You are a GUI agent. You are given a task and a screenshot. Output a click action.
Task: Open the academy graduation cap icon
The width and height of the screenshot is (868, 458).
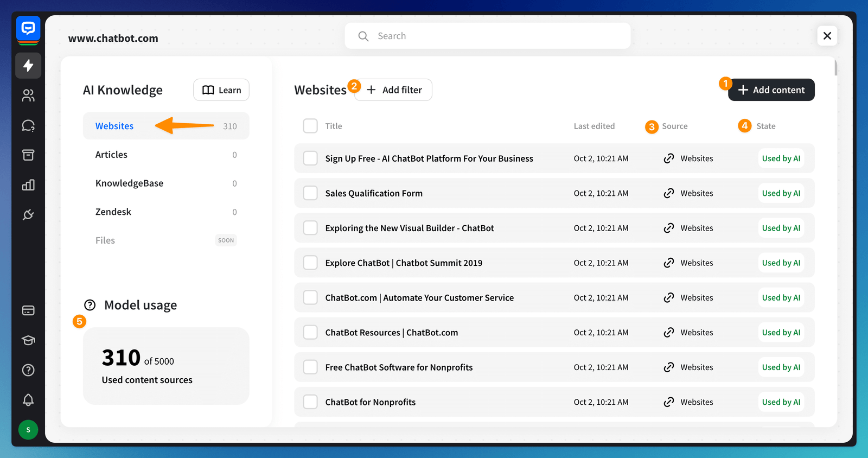(28, 340)
